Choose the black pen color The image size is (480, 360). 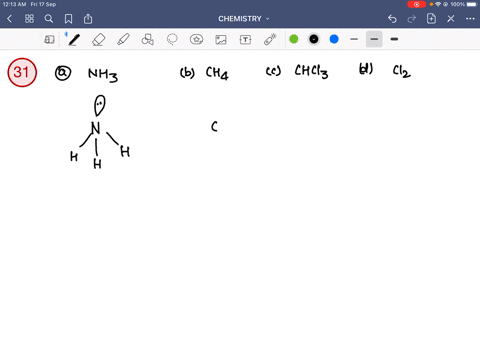[314, 39]
